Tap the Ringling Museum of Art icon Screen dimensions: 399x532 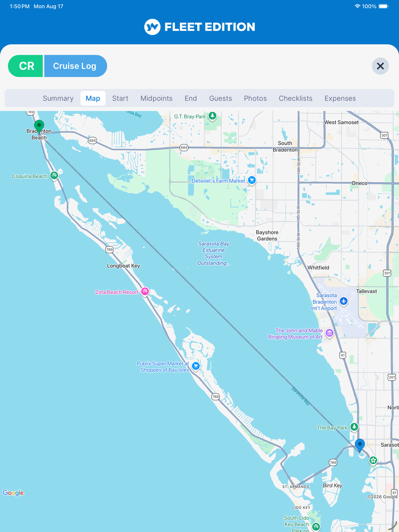point(330,333)
